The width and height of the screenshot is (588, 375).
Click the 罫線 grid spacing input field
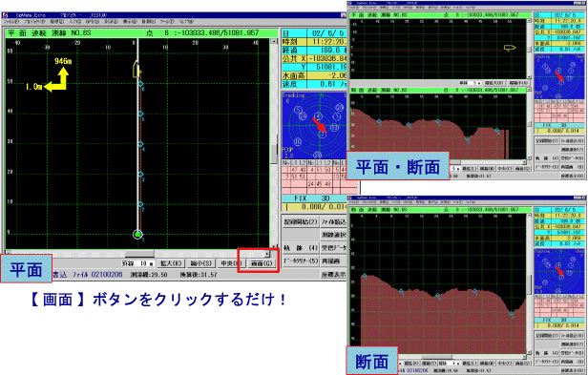point(146,263)
